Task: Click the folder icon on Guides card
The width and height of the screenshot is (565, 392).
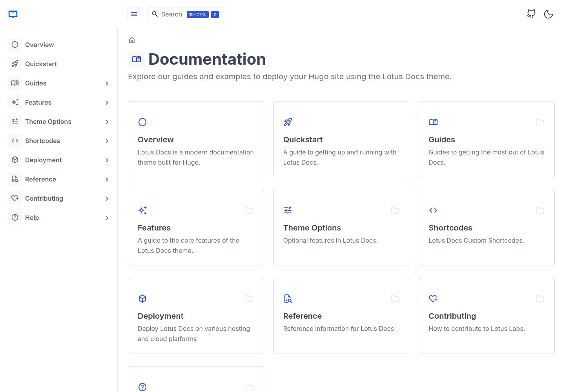Action: pos(540,122)
